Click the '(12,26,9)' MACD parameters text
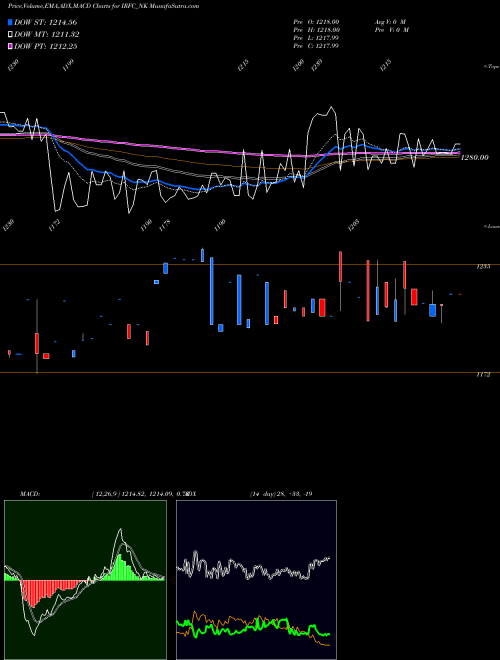The height and width of the screenshot is (660, 500). pyautogui.click(x=106, y=494)
